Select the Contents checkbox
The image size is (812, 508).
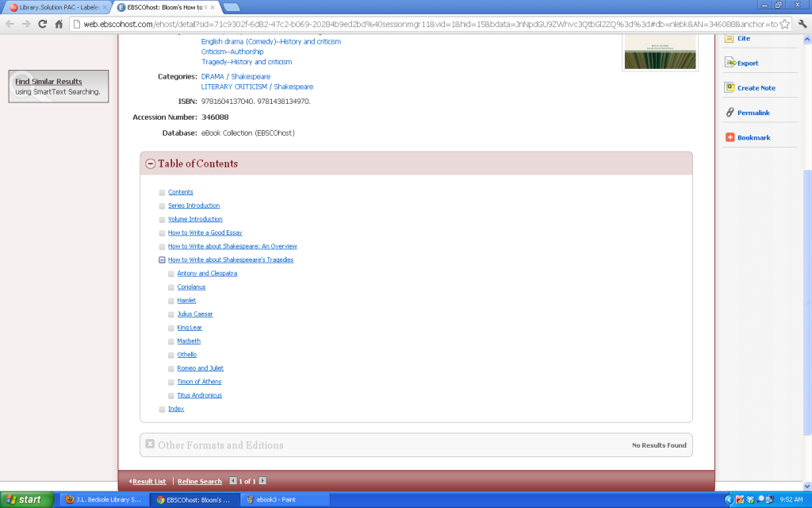click(x=162, y=191)
